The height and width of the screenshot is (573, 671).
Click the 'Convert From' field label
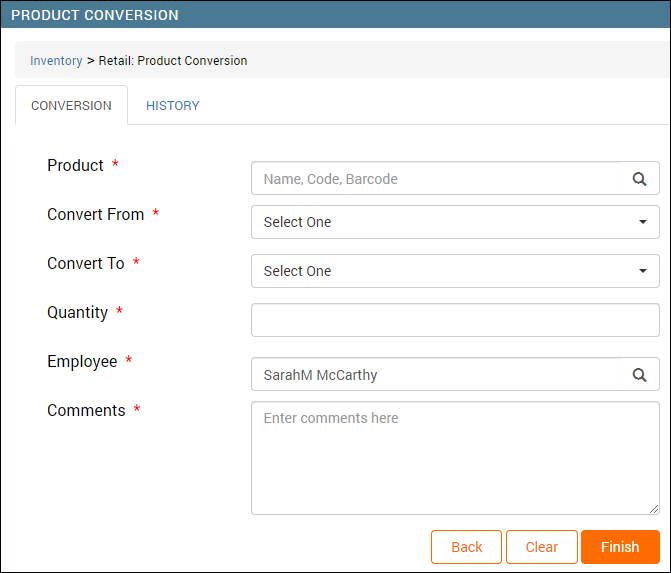95,214
